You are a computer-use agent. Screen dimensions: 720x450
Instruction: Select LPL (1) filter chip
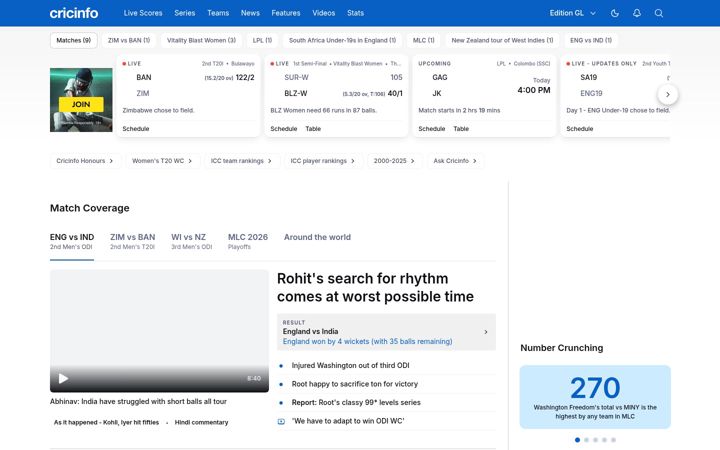pyautogui.click(x=262, y=40)
